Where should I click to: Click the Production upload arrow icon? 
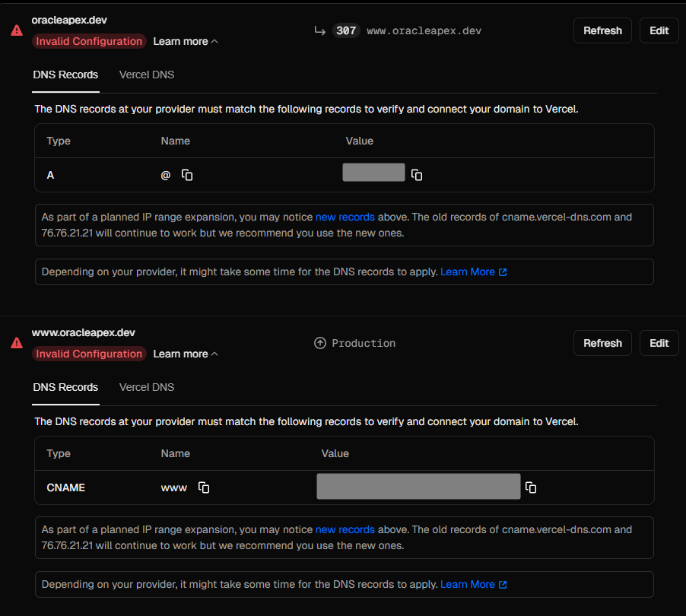pos(320,343)
